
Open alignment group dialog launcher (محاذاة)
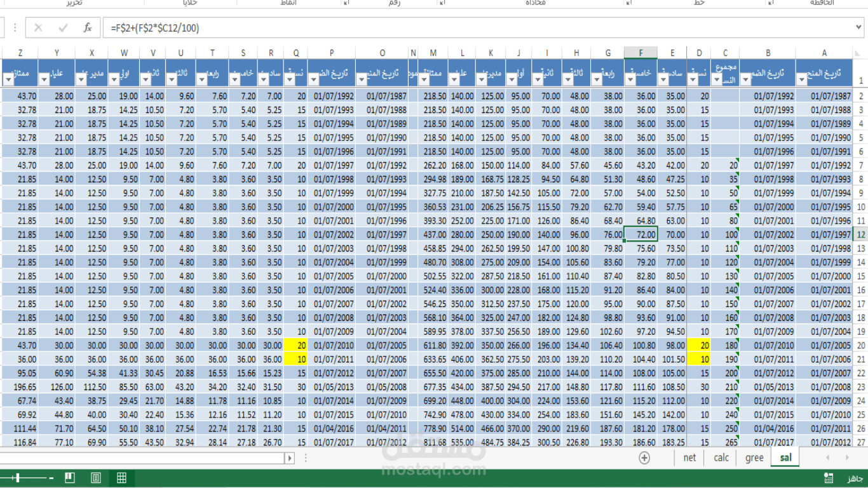tap(443, 3)
